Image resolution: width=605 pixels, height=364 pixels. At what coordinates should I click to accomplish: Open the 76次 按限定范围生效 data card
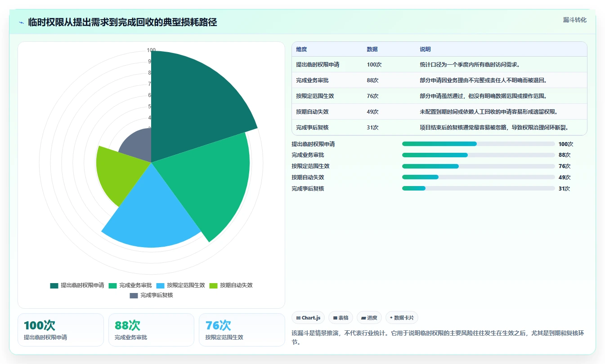click(x=242, y=330)
